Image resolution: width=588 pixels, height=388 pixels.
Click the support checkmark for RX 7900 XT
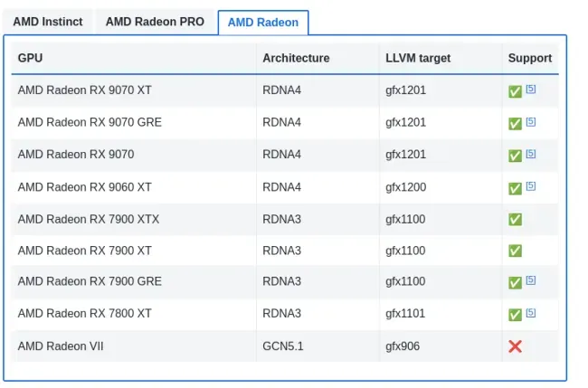click(515, 251)
